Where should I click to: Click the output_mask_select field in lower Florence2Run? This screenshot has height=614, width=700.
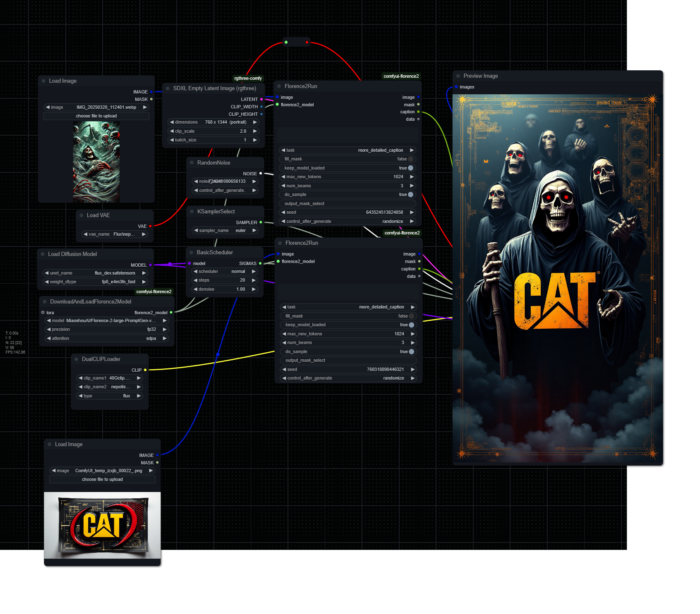click(x=348, y=361)
